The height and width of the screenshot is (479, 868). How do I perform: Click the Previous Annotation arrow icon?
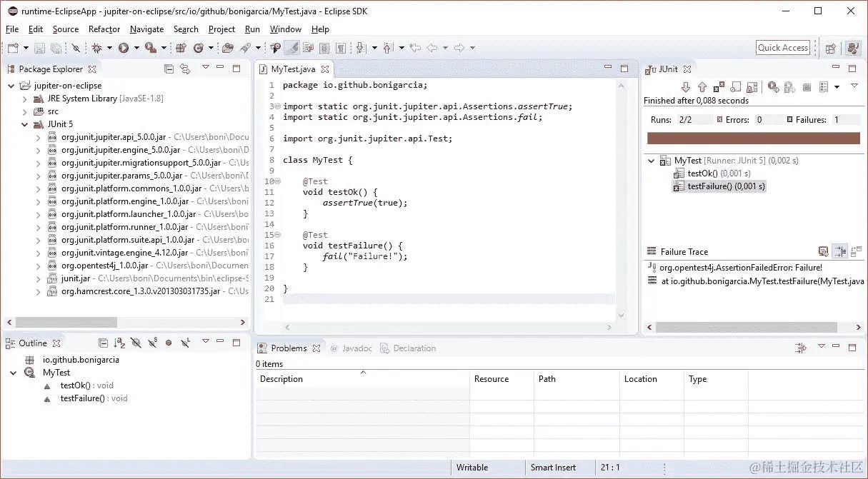tap(387, 48)
